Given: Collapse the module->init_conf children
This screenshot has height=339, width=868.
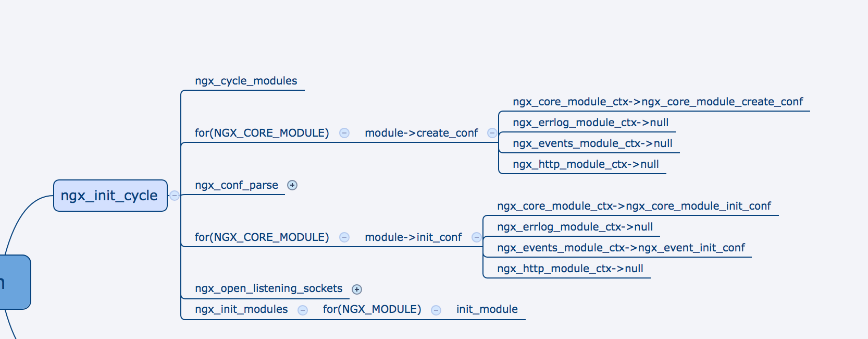Looking at the screenshot, I should (476, 237).
